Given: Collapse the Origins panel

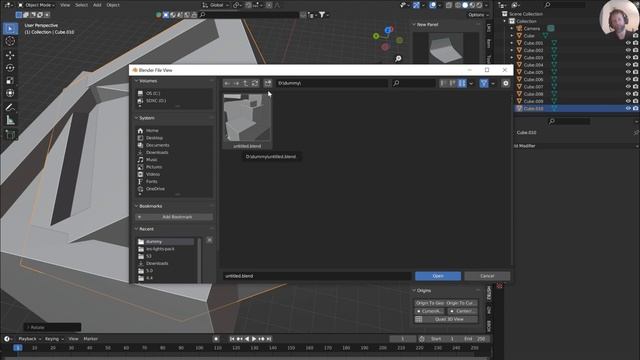Looking at the screenshot, I should (x=414, y=291).
